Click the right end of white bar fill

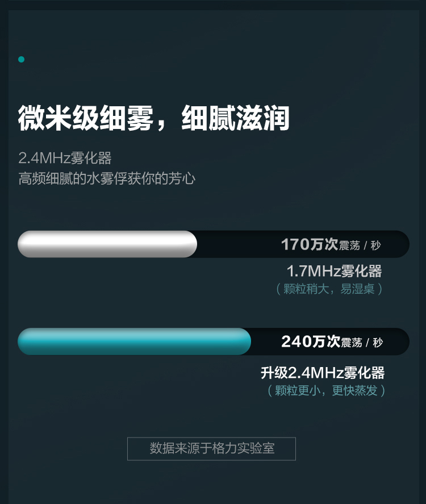(x=191, y=244)
